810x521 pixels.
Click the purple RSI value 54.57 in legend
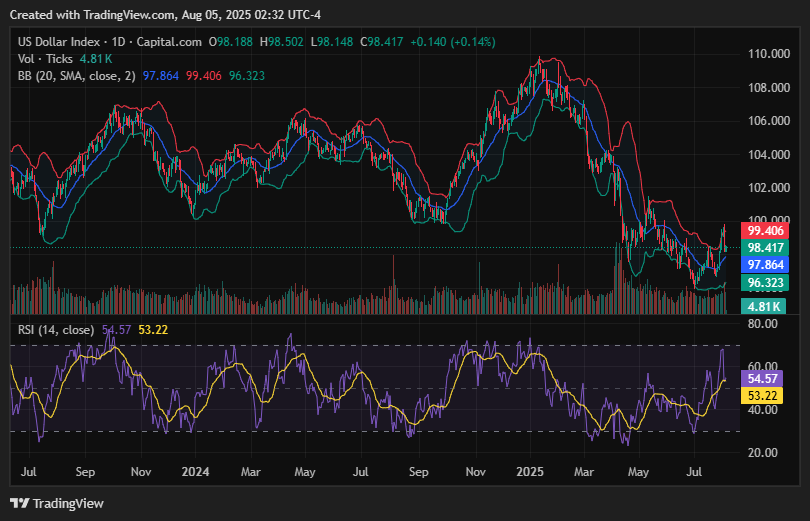(117, 330)
